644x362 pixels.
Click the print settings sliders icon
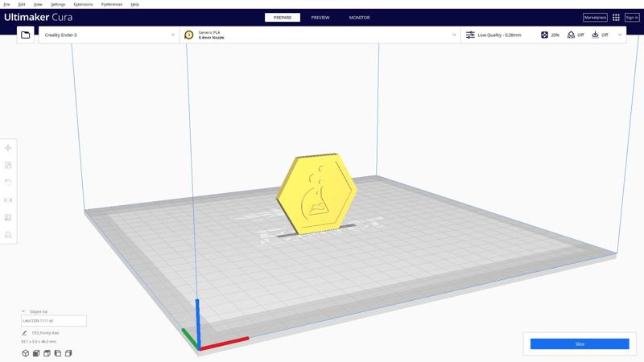(x=470, y=35)
